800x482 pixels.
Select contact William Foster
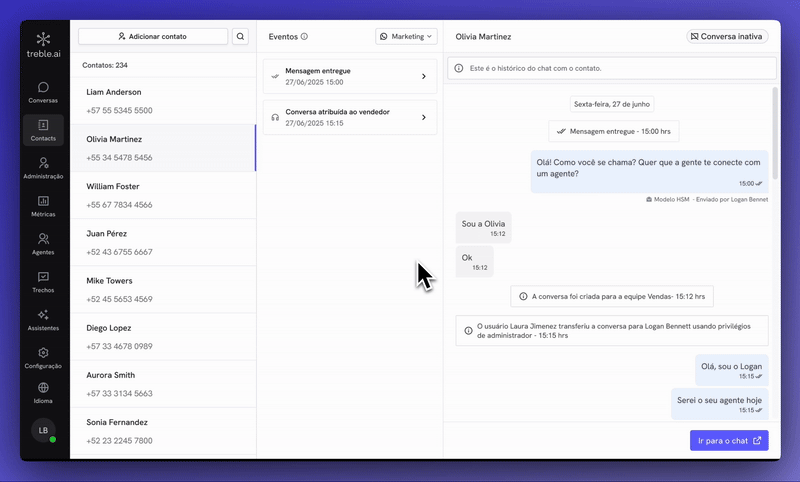[x=163, y=195]
